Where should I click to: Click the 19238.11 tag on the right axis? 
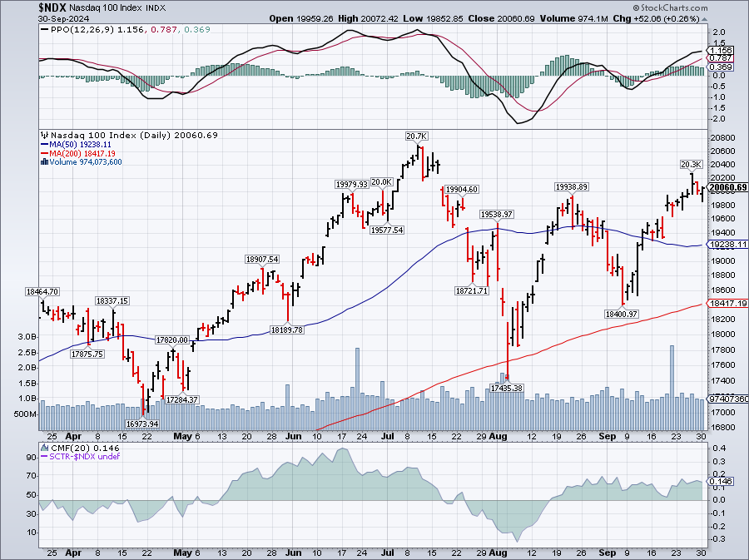pos(727,245)
